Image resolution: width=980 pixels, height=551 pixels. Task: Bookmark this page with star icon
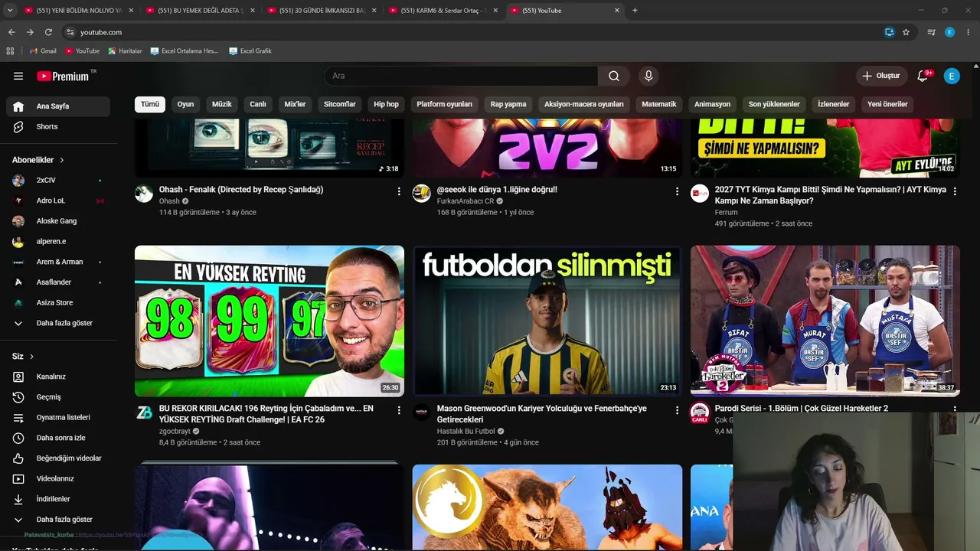coord(906,32)
